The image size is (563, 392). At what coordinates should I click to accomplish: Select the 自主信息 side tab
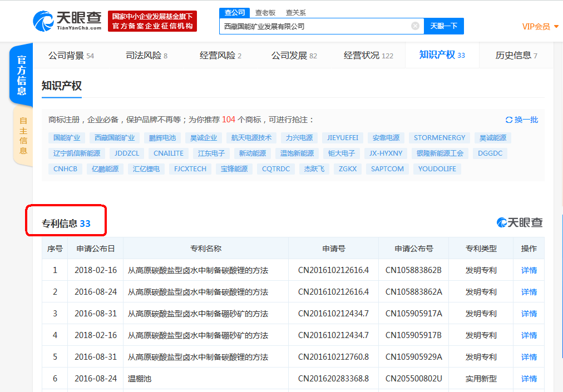pyautogui.click(x=23, y=136)
